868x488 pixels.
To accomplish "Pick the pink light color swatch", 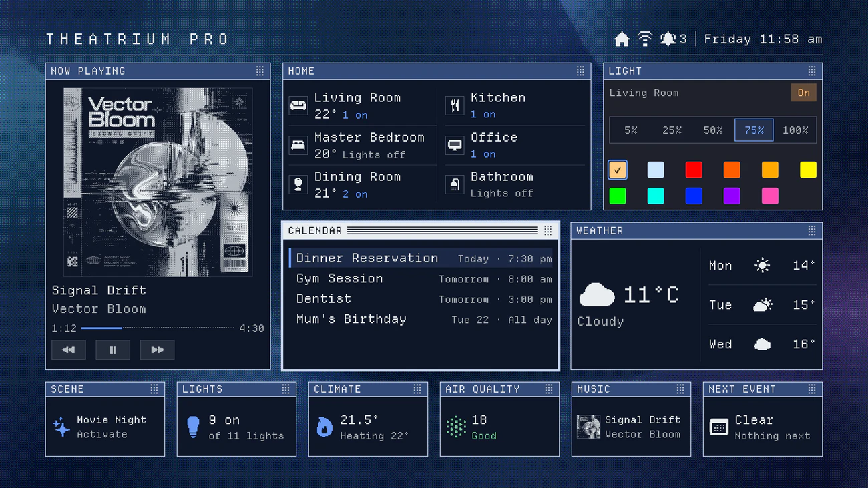I will point(770,196).
